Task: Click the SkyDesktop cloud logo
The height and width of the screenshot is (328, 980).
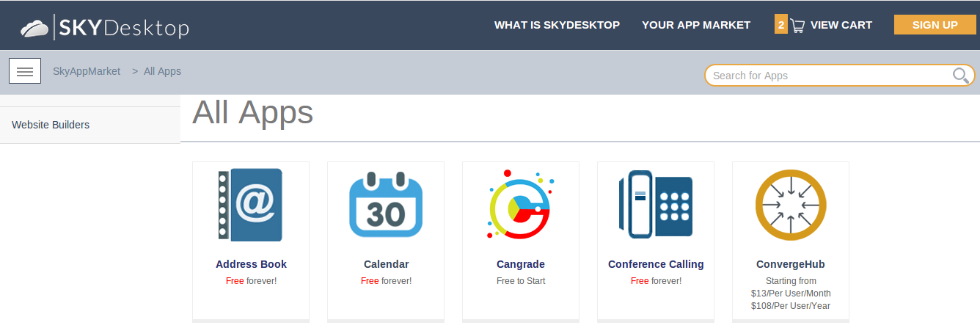Action: pyautogui.click(x=35, y=28)
